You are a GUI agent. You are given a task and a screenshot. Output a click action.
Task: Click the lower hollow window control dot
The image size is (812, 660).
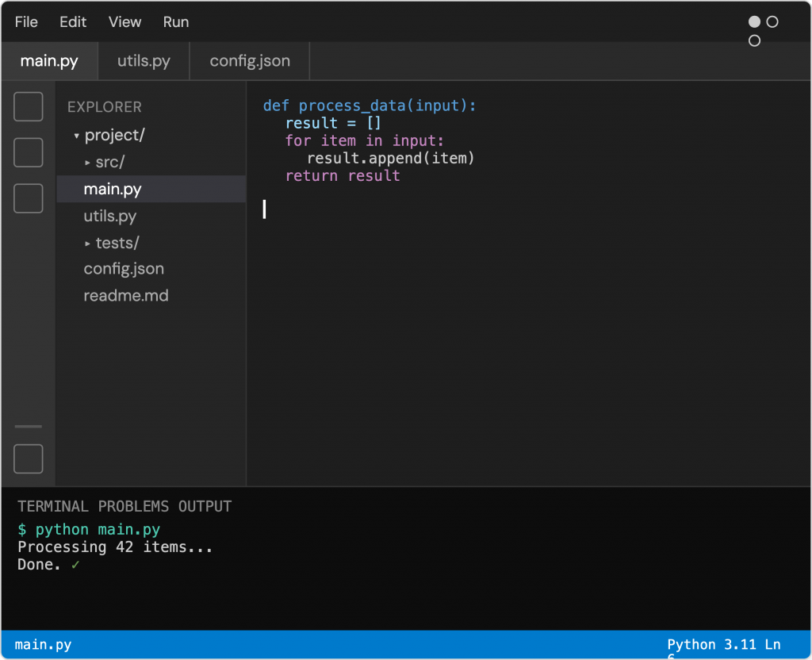tap(755, 40)
